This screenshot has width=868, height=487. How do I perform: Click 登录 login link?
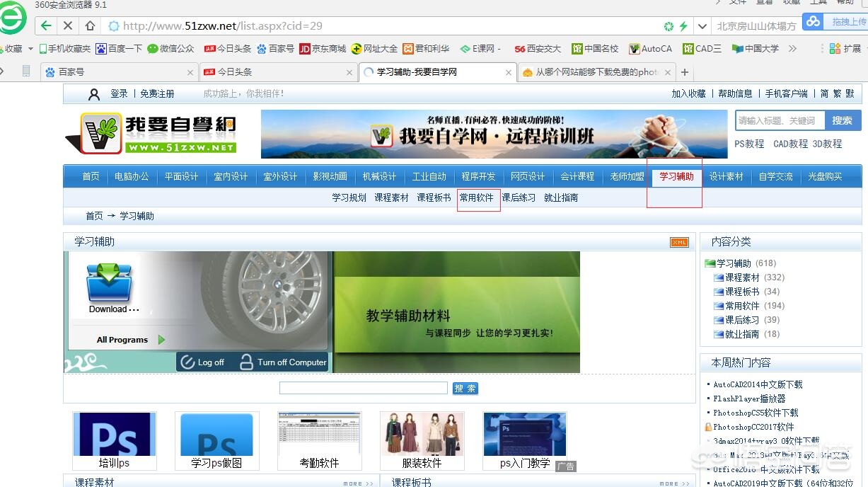point(120,93)
